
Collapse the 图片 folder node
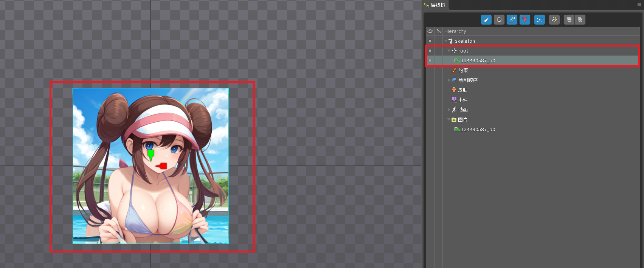tap(449, 119)
